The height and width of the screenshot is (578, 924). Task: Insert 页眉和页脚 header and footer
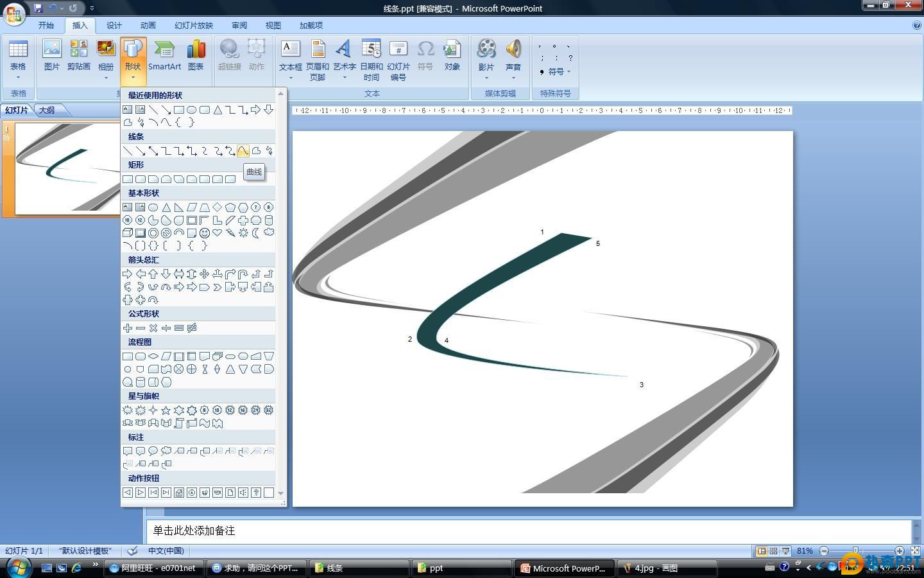(318, 60)
